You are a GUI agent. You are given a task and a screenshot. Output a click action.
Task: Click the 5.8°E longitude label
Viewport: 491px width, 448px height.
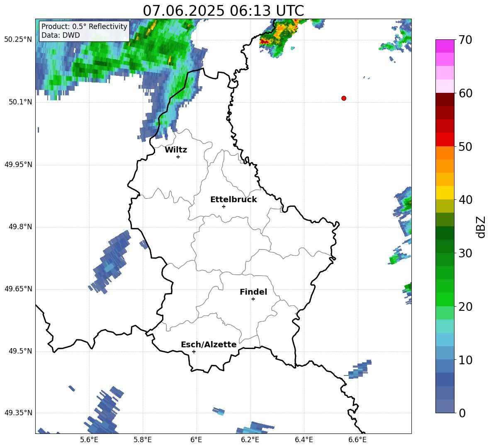click(143, 440)
